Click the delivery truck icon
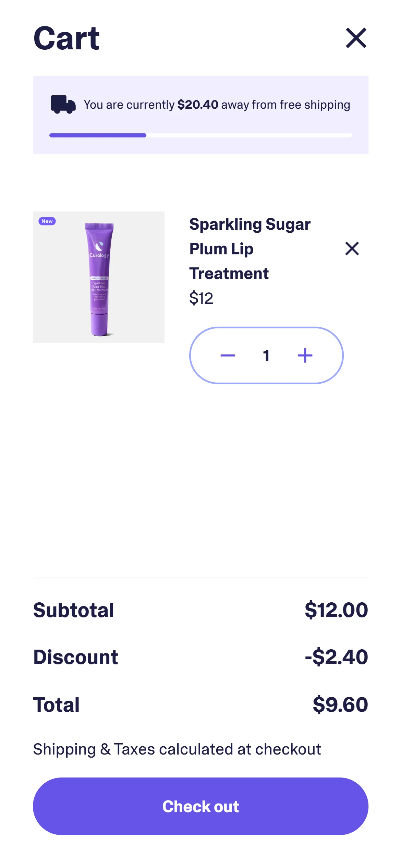401x868 pixels. click(63, 104)
